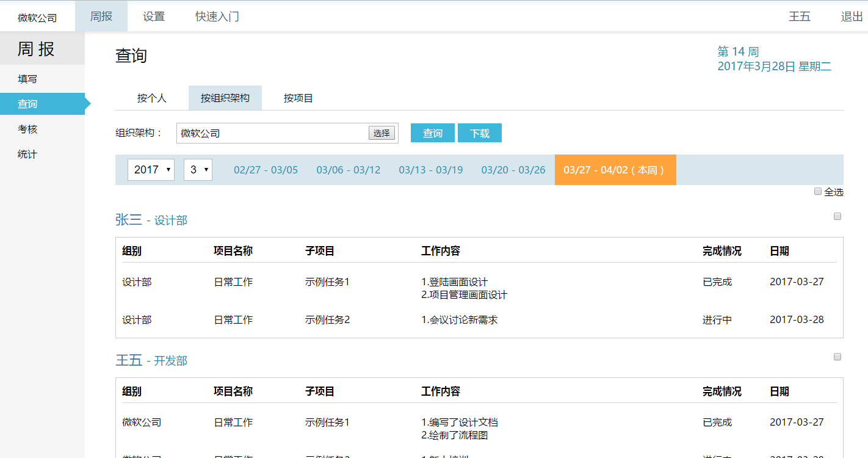Screen dimensions: 868x458
Task: Open 快速入门 in the top bar
Action: coord(217,16)
